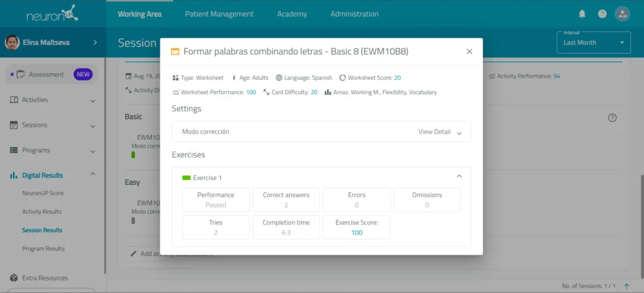644x293 pixels.
Task: Click Exercise Score value 100
Action: [x=357, y=233]
